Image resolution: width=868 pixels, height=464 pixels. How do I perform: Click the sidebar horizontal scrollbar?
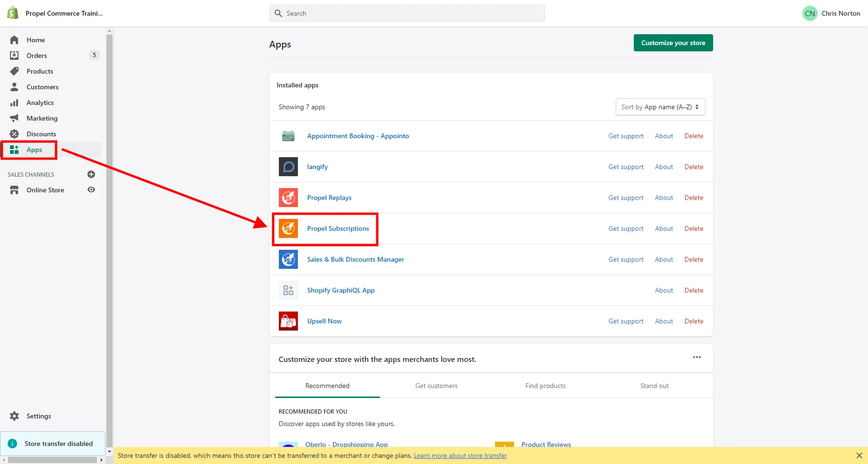pyautogui.click(x=52, y=460)
